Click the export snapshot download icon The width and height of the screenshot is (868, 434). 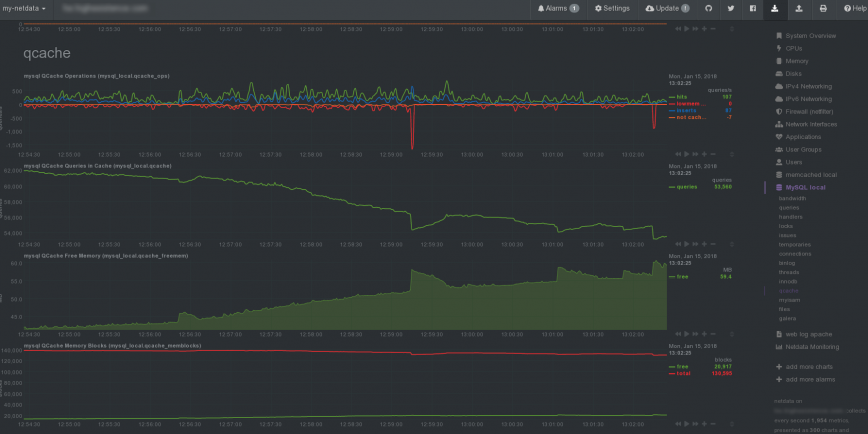776,8
